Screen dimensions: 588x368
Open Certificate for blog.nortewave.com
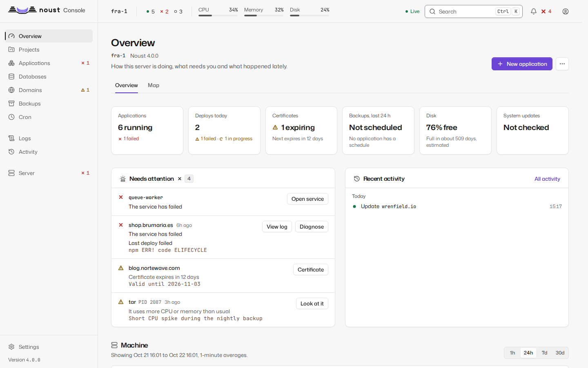click(x=311, y=269)
